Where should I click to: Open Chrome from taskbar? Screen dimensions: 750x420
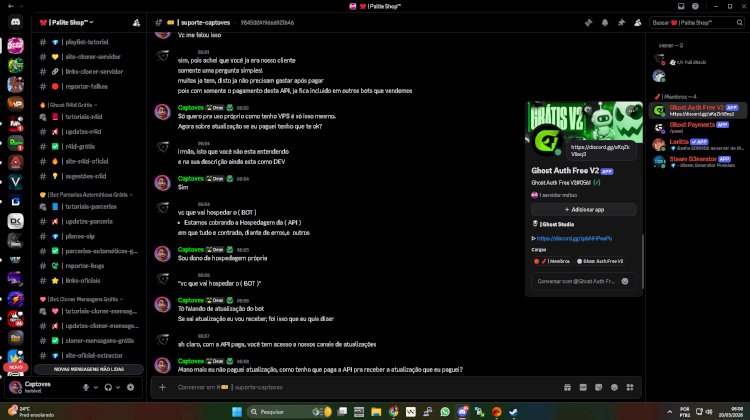coord(394,411)
